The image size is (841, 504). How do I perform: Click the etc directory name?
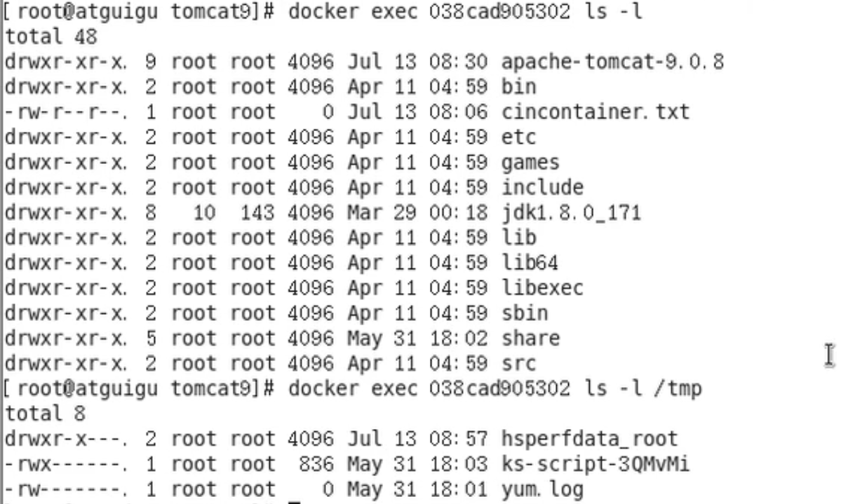[518, 137]
